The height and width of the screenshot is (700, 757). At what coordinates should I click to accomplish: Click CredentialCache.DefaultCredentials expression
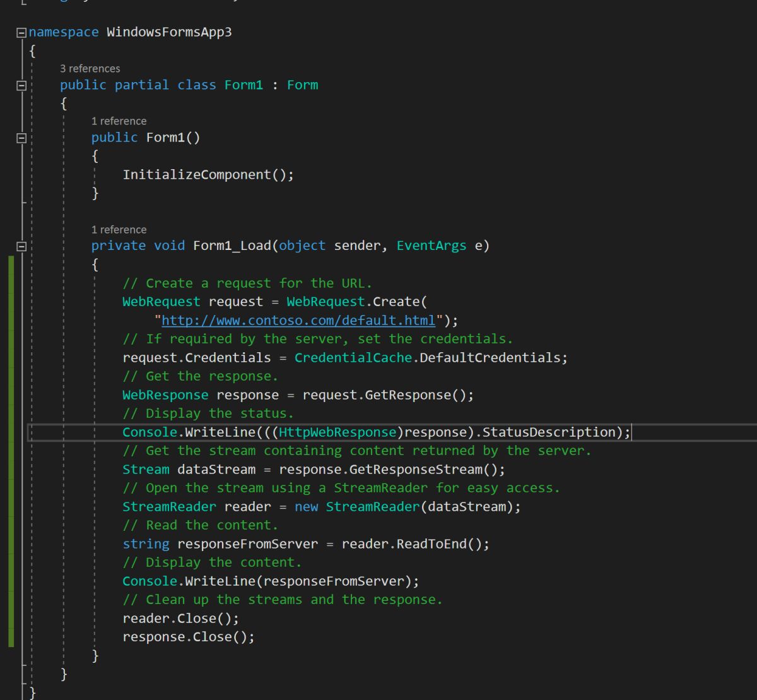click(x=428, y=358)
